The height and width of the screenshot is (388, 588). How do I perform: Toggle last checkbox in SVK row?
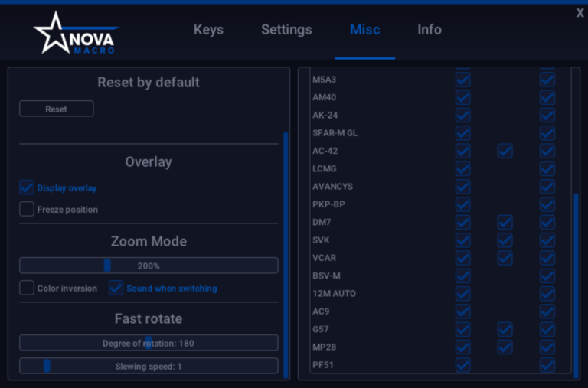tap(547, 240)
